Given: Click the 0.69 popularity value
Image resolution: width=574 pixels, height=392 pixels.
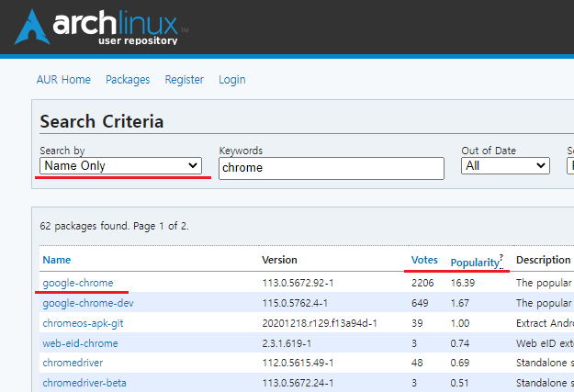Looking at the screenshot, I should pos(460,363).
